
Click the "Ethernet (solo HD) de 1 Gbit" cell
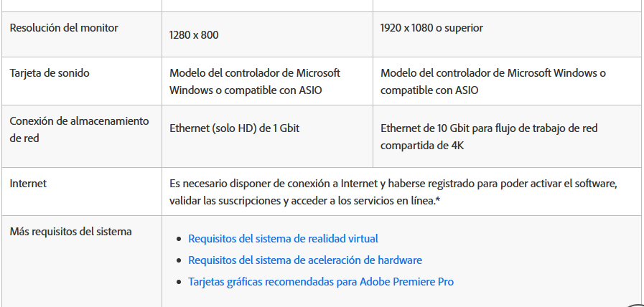coord(234,129)
